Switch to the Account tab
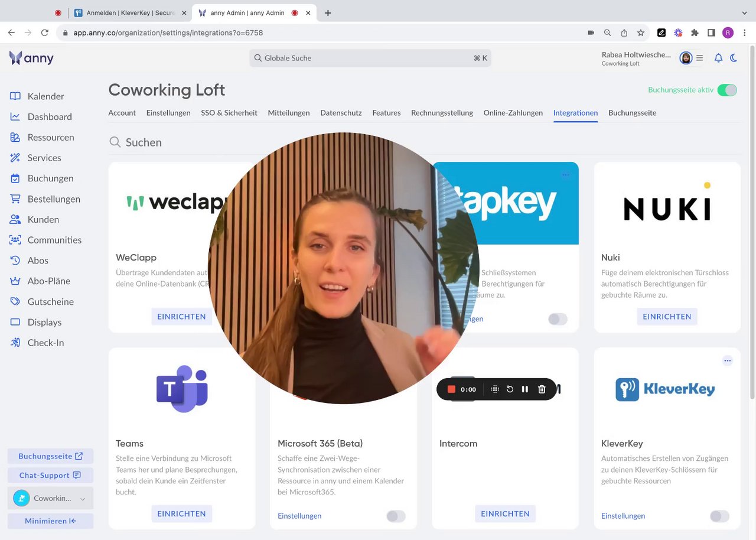 click(122, 113)
